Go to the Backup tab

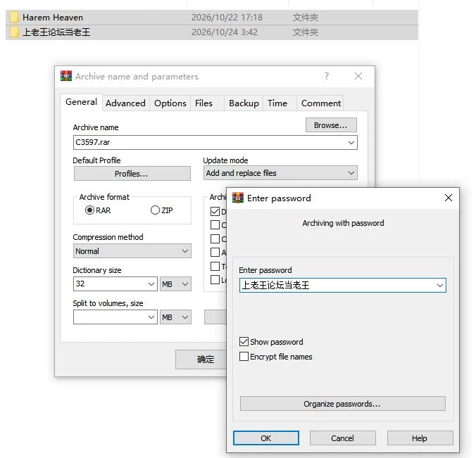click(244, 103)
